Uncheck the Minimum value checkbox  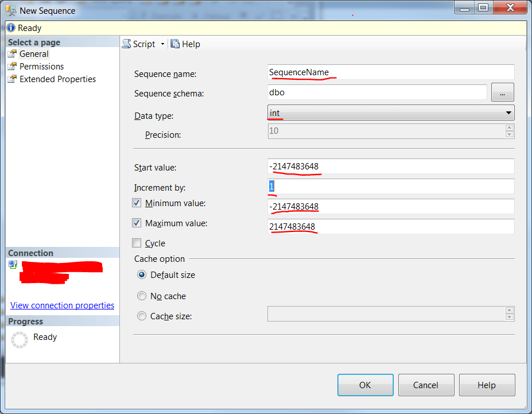point(136,203)
